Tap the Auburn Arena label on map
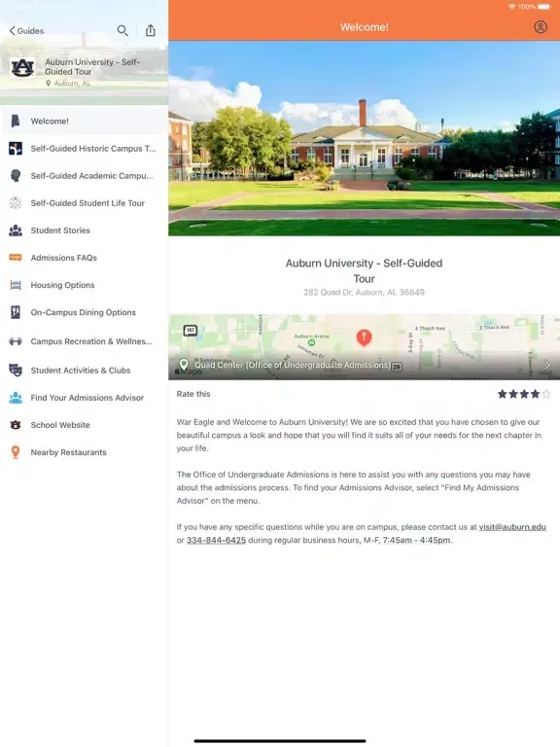Viewport: 560px width, 747px height. [x=311, y=337]
